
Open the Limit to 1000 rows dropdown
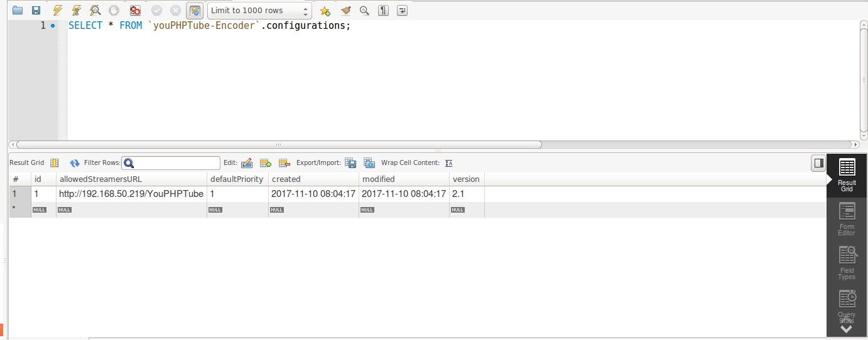(x=259, y=10)
